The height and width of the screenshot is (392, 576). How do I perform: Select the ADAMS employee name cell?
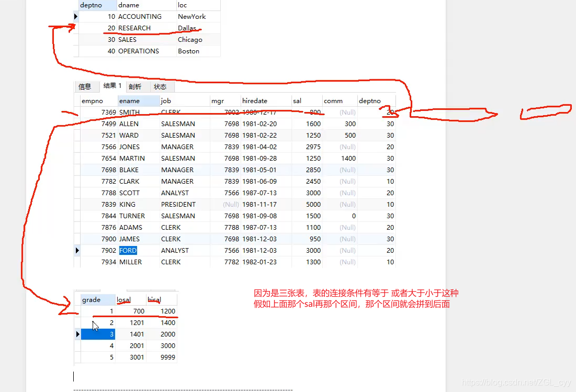[139, 228]
